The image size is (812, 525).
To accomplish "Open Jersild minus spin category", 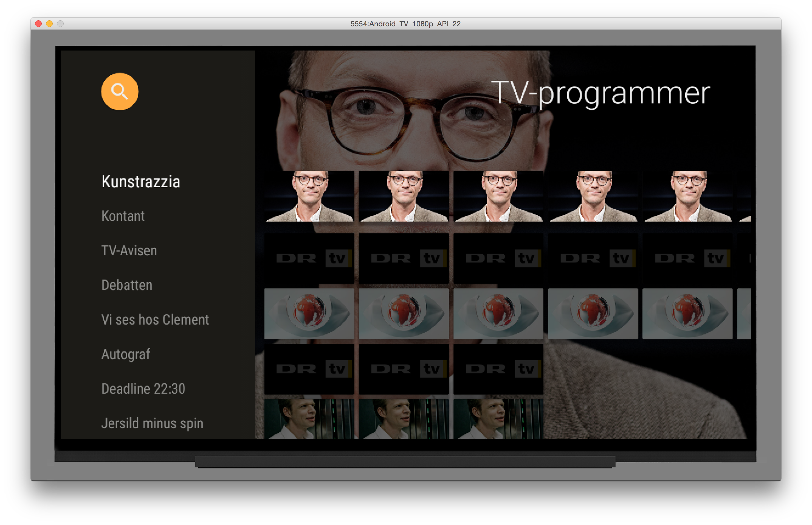I will [x=152, y=423].
